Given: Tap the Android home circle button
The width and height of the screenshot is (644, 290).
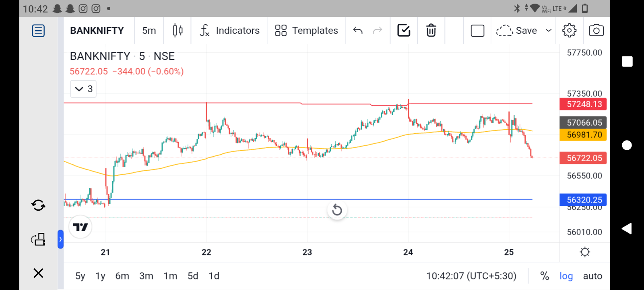Looking at the screenshot, I should pyautogui.click(x=627, y=145).
